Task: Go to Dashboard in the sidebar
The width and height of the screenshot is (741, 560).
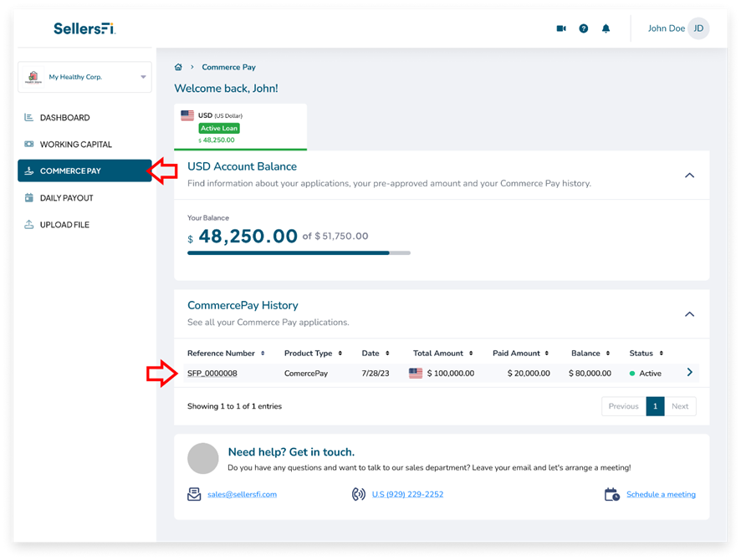Action: point(64,118)
